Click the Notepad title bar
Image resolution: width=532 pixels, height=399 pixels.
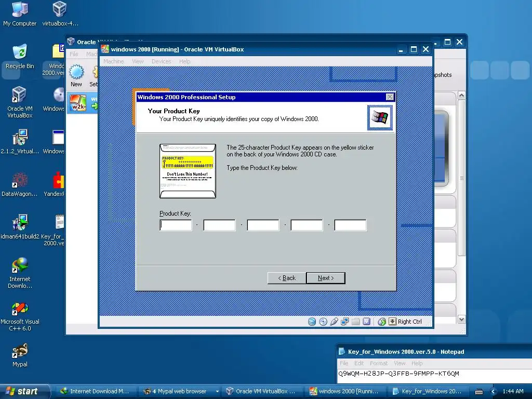click(x=434, y=352)
